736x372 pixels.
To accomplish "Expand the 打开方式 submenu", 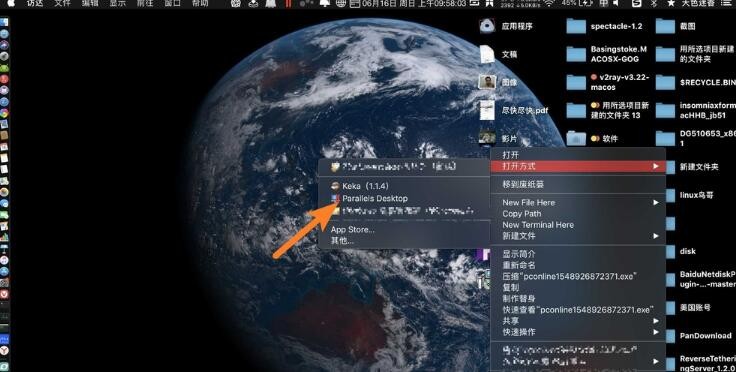I will pos(578,167).
